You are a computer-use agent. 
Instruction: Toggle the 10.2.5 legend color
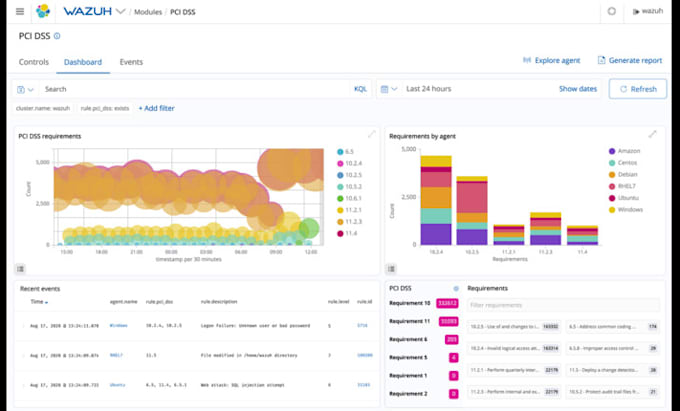point(340,175)
